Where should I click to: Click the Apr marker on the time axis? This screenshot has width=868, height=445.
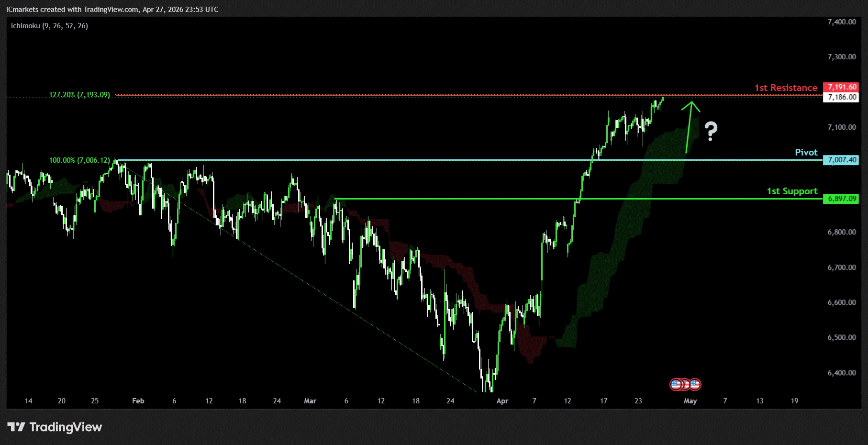[x=502, y=401]
